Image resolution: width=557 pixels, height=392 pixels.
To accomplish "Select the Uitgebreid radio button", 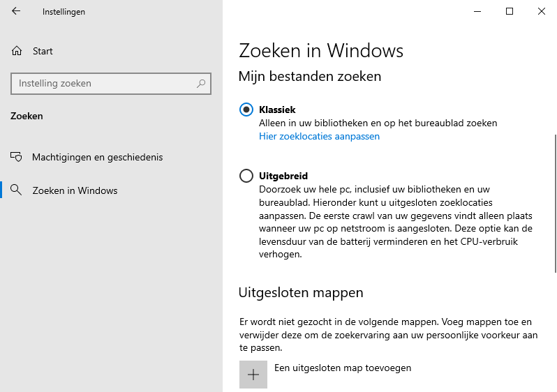I will pyautogui.click(x=246, y=176).
